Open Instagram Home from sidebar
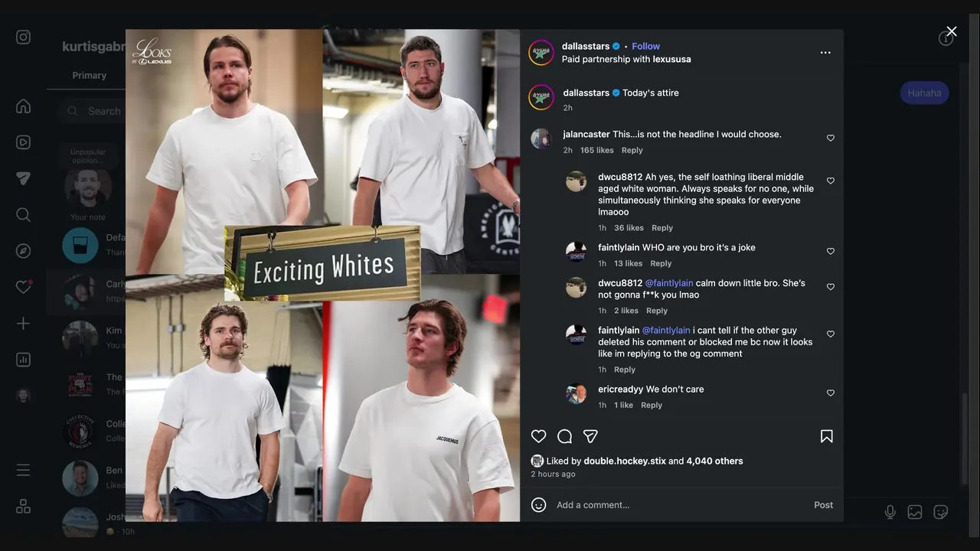 point(24,106)
